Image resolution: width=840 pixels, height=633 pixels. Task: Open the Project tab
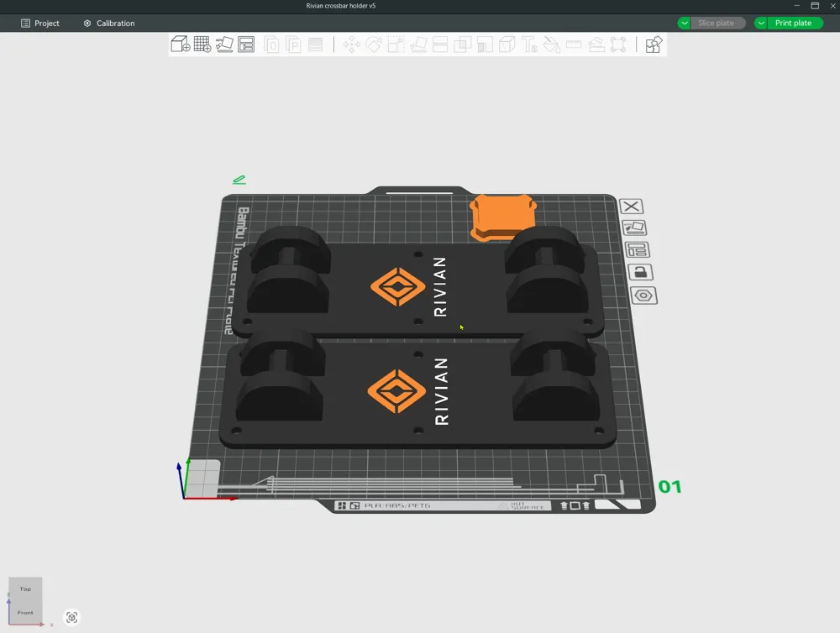(x=40, y=23)
